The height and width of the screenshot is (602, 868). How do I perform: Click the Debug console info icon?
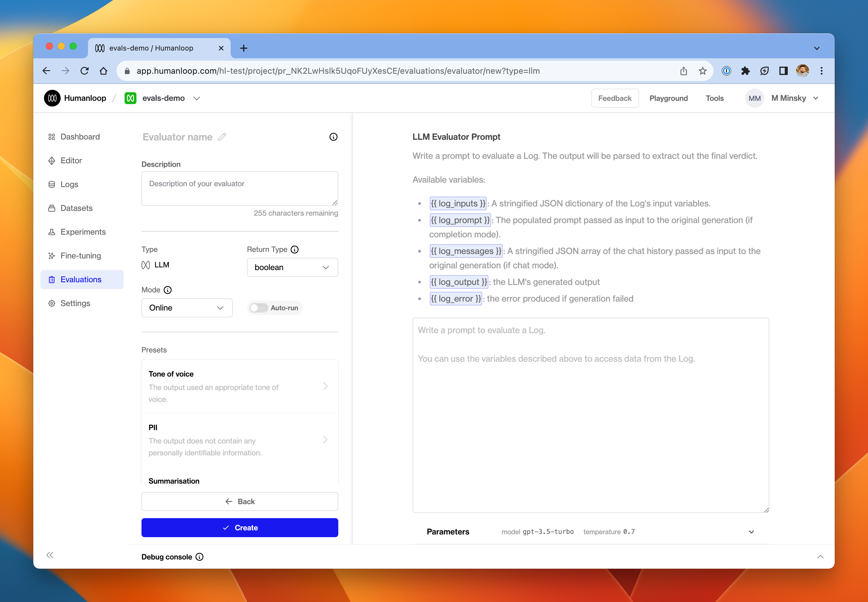tap(200, 557)
